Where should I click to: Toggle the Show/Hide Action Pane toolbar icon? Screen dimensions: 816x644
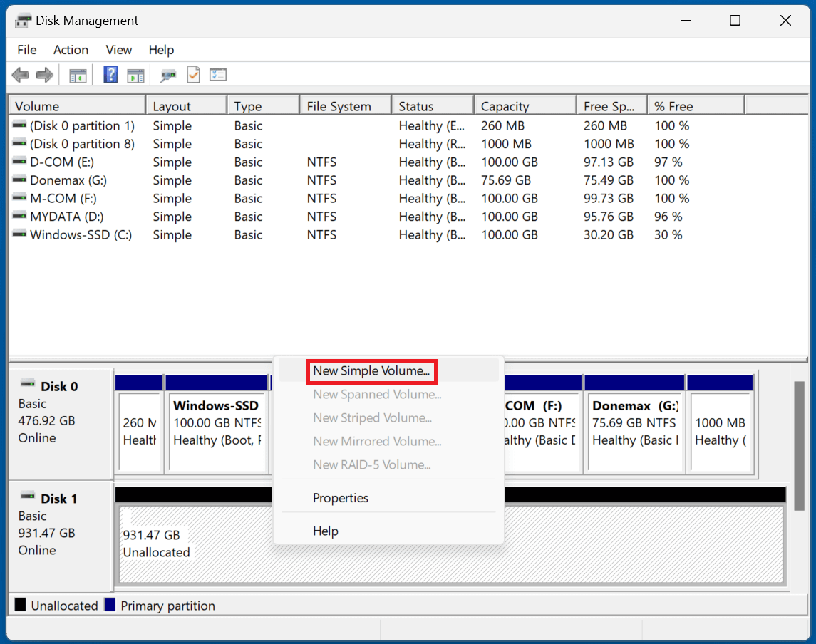[135, 75]
